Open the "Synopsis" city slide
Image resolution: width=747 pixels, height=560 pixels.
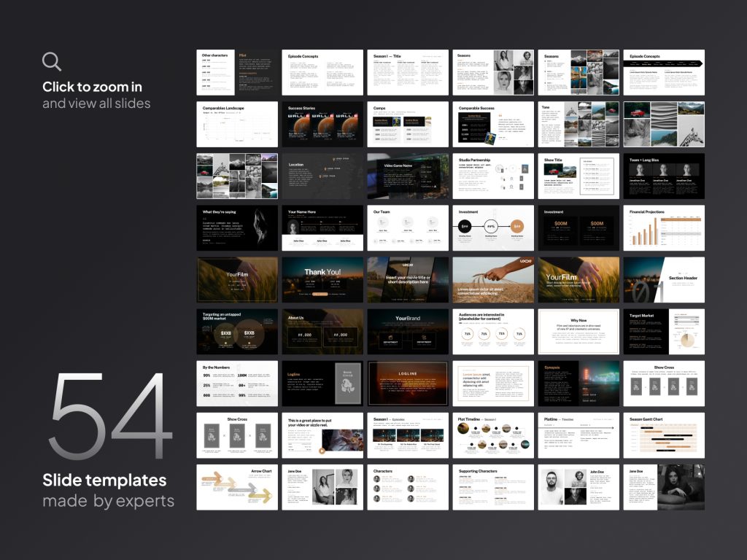tap(578, 383)
